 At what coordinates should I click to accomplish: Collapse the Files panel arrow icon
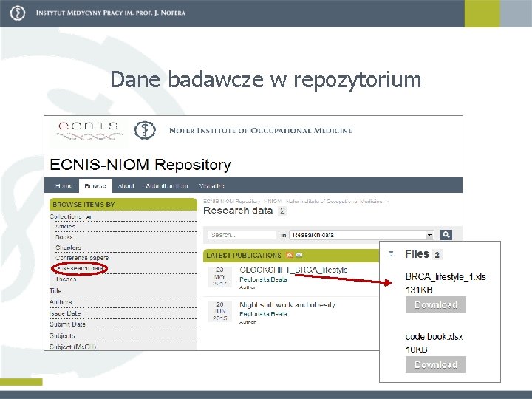(x=391, y=253)
